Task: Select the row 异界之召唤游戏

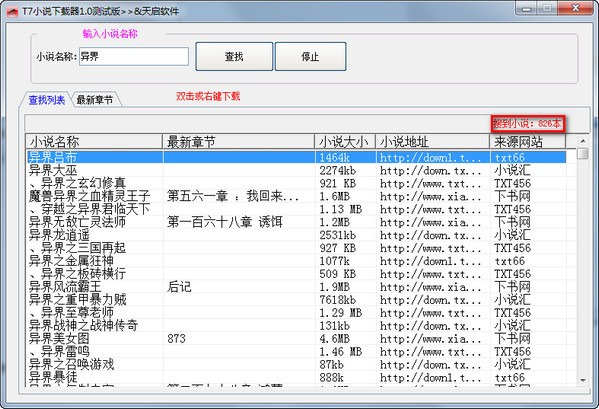Action: click(296, 364)
